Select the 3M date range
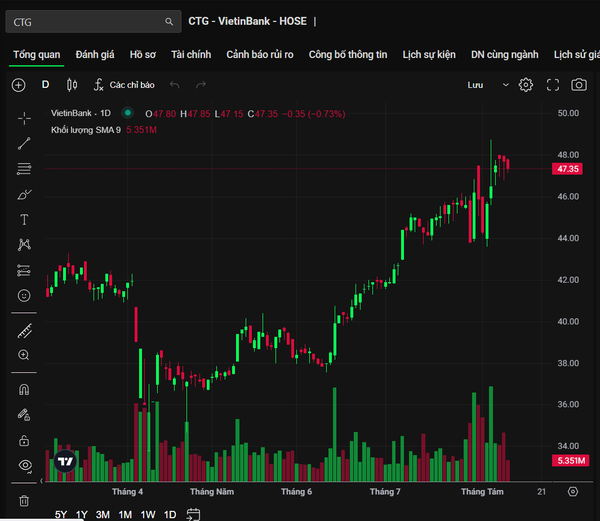The image size is (600, 521). [103, 514]
